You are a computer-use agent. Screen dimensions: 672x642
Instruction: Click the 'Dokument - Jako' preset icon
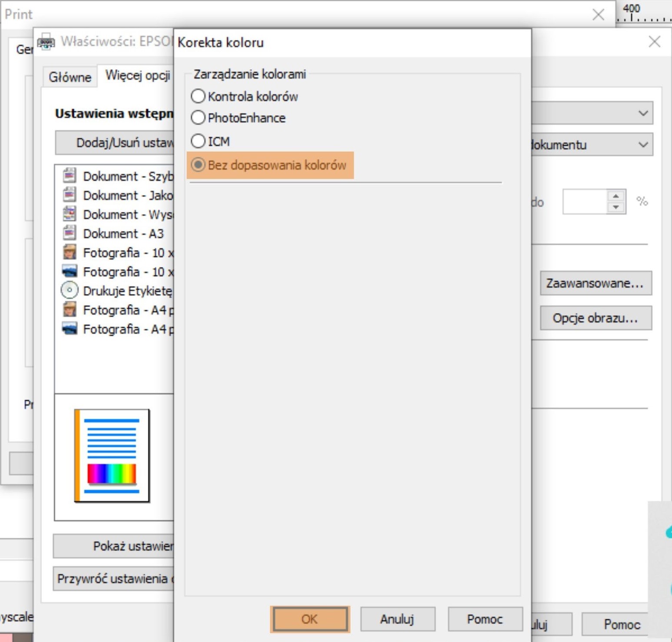tap(70, 195)
